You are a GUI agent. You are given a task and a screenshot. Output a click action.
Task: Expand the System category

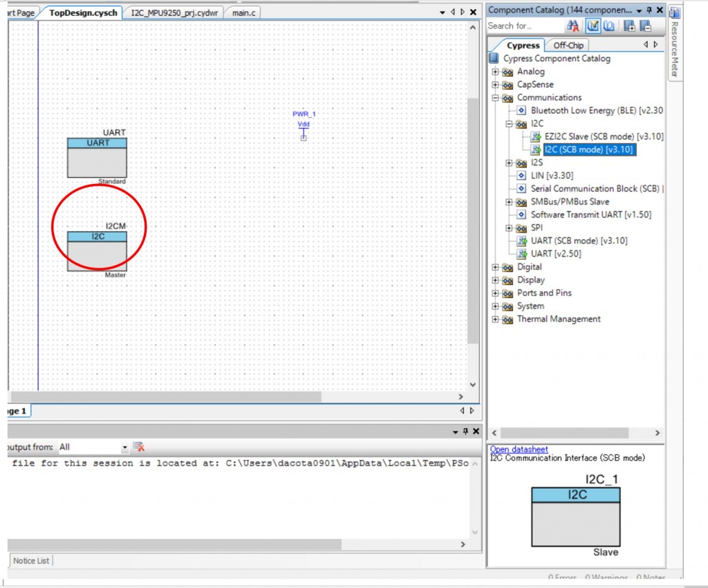(x=495, y=306)
